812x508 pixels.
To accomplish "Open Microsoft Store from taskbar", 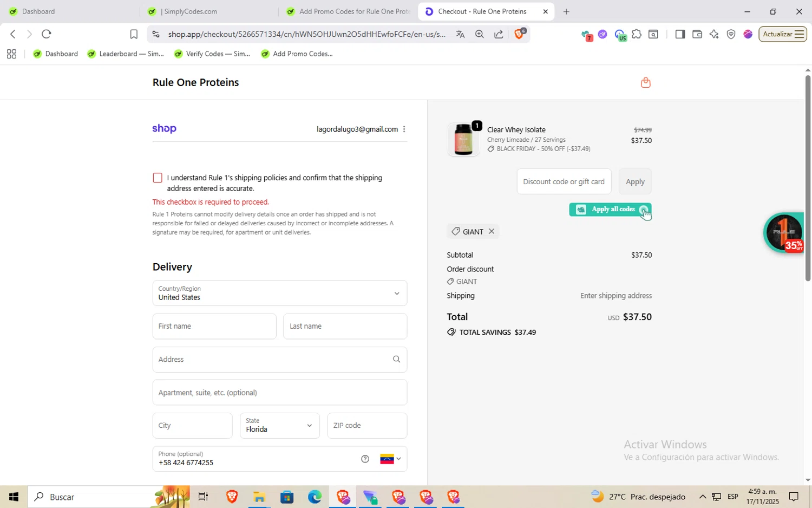I will (286, 497).
